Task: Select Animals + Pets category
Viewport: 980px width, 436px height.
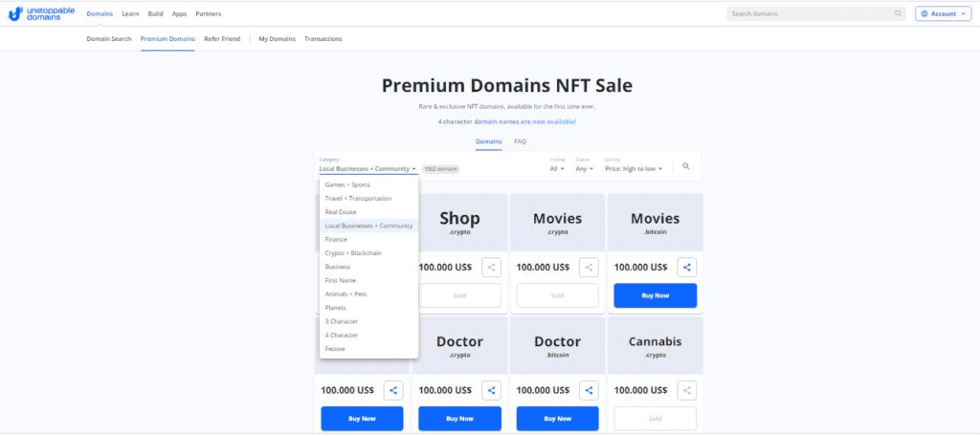Action: click(x=368, y=294)
